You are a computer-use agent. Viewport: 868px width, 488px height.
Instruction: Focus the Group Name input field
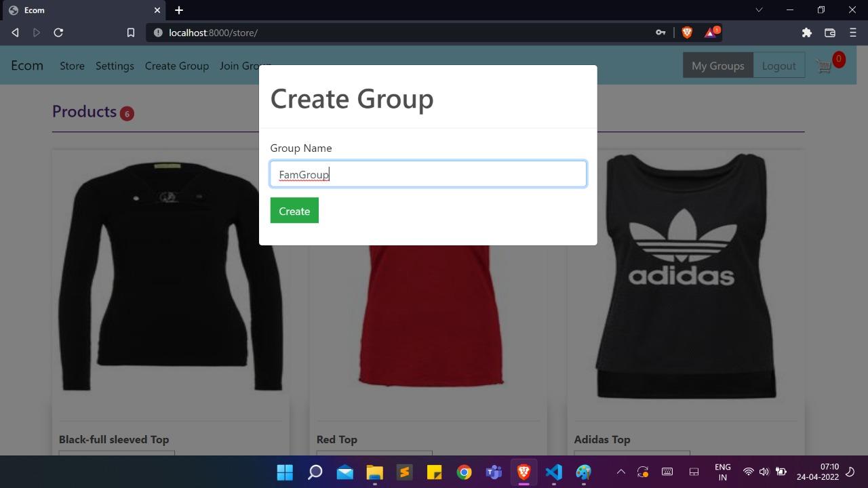[428, 174]
